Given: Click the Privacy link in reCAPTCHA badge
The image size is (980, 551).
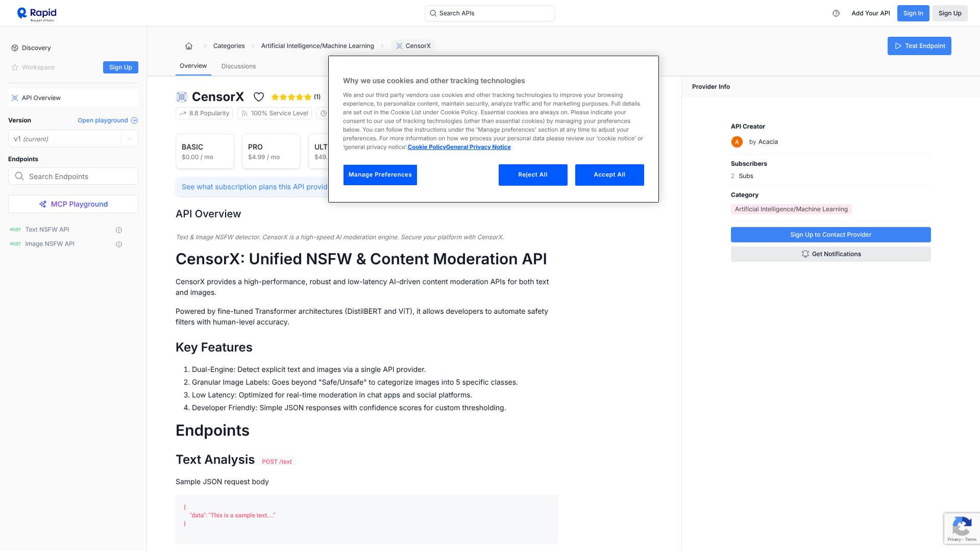Looking at the screenshot, I should point(954,539).
